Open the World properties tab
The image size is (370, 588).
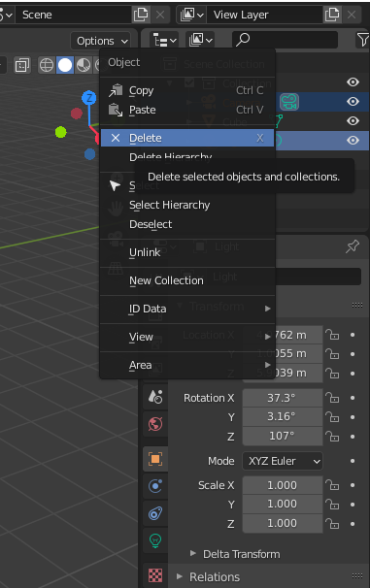click(155, 424)
